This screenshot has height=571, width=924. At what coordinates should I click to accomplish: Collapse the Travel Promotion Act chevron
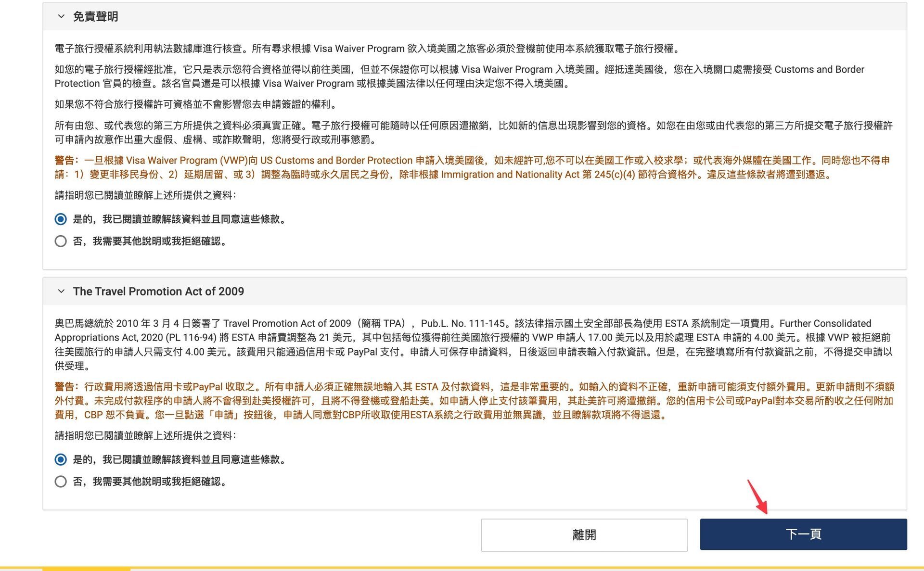[61, 291]
